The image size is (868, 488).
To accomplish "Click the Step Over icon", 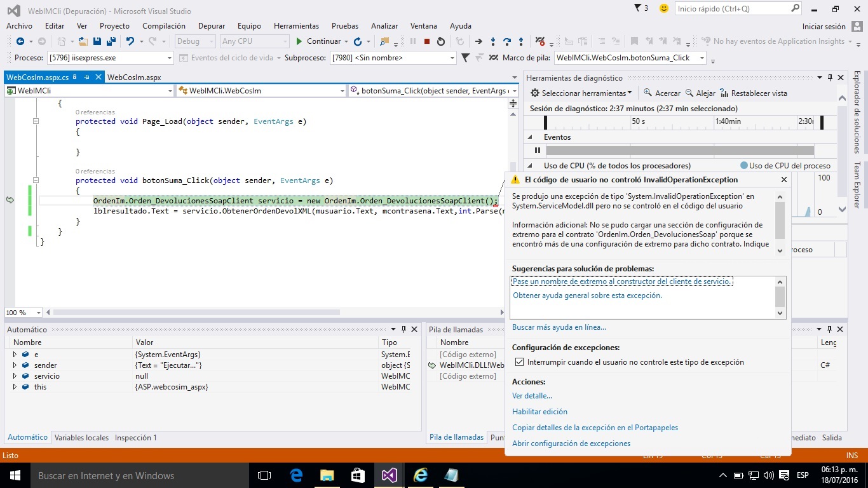I will (507, 41).
